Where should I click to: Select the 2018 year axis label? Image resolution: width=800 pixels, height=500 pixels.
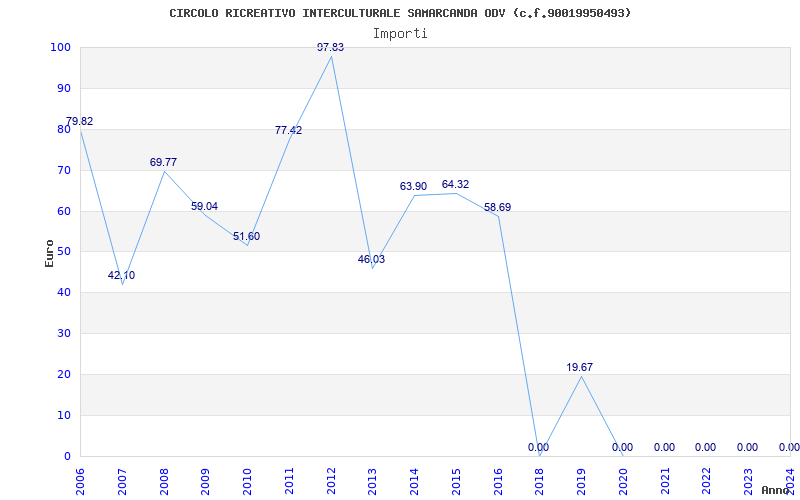(x=540, y=481)
